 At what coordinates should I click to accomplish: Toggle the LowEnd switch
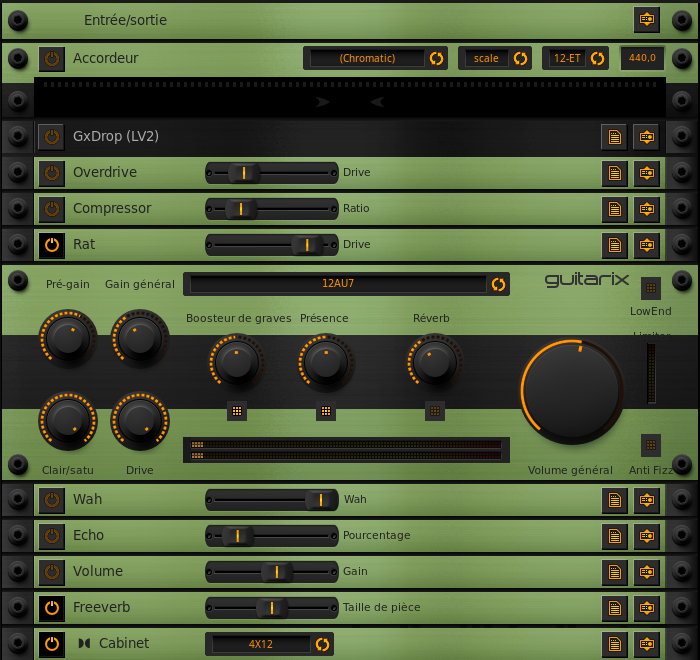coord(651,288)
